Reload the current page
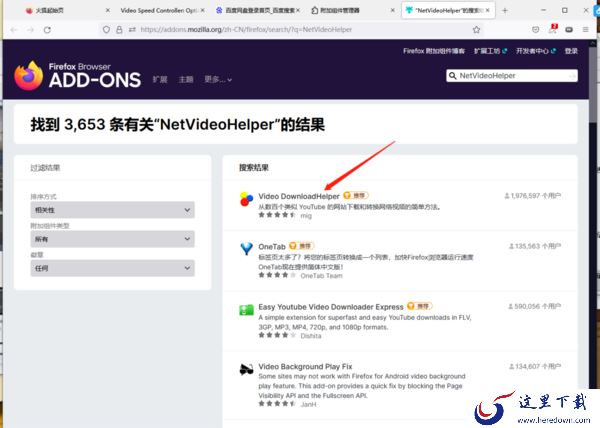 [47, 30]
